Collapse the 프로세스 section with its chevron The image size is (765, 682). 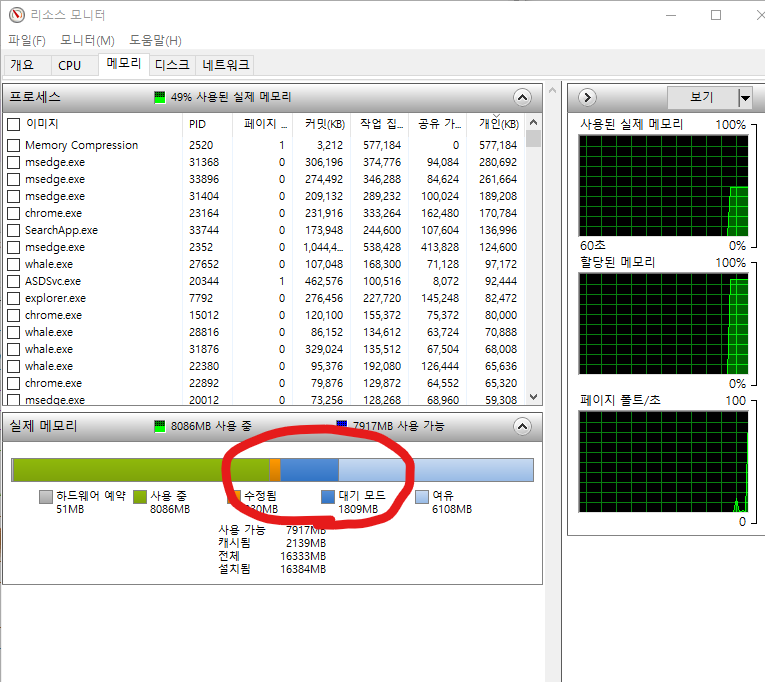(x=521, y=98)
